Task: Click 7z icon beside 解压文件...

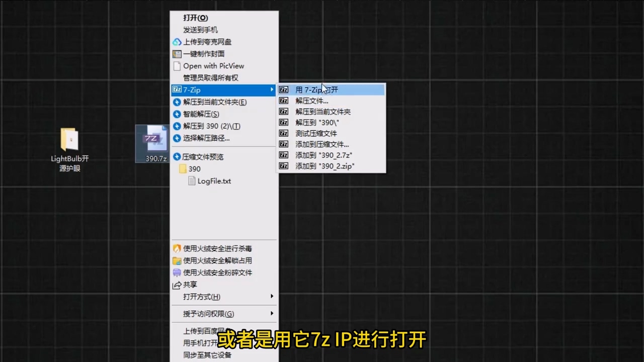Action: 284,101
